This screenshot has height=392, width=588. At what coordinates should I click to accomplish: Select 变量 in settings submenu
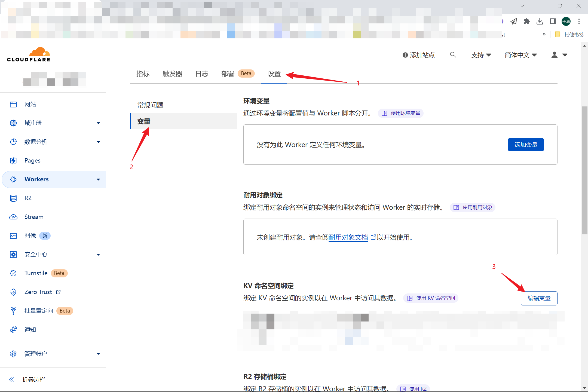183,121
